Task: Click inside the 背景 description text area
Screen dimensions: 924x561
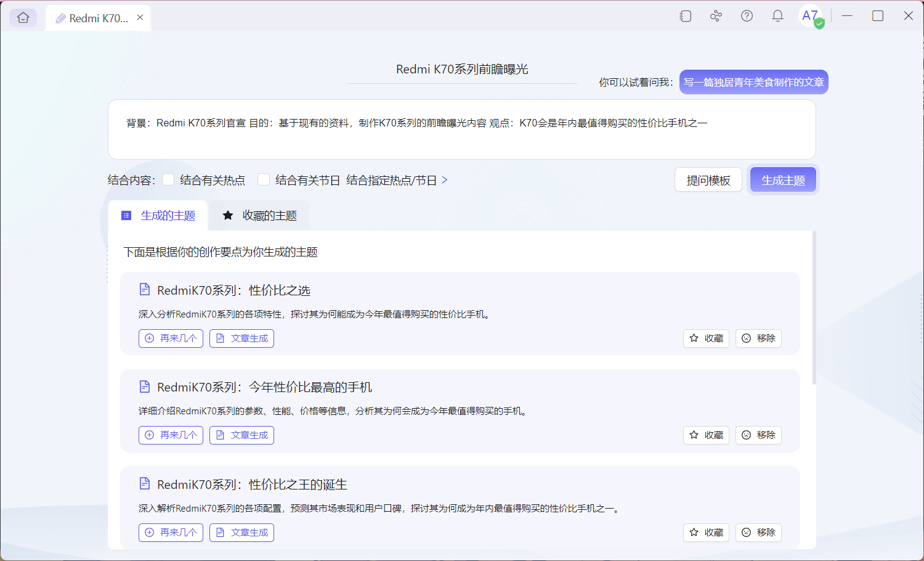Action: (x=461, y=129)
